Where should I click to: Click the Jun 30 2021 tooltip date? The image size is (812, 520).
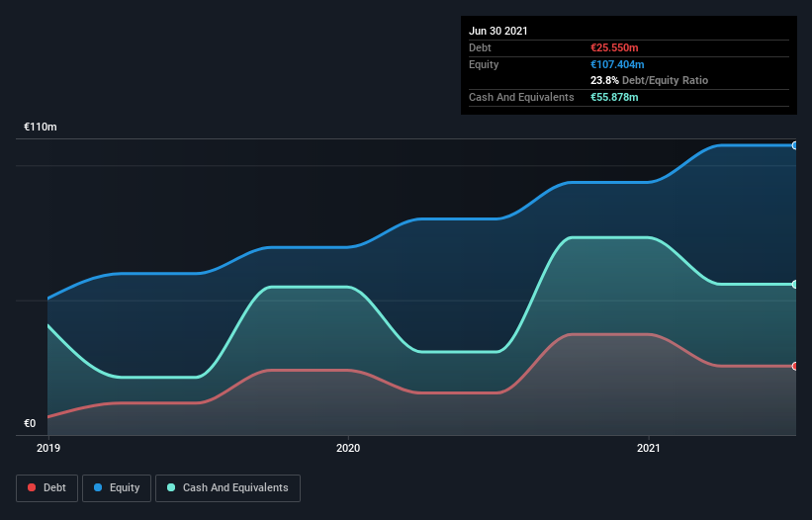[x=498, y=31]
